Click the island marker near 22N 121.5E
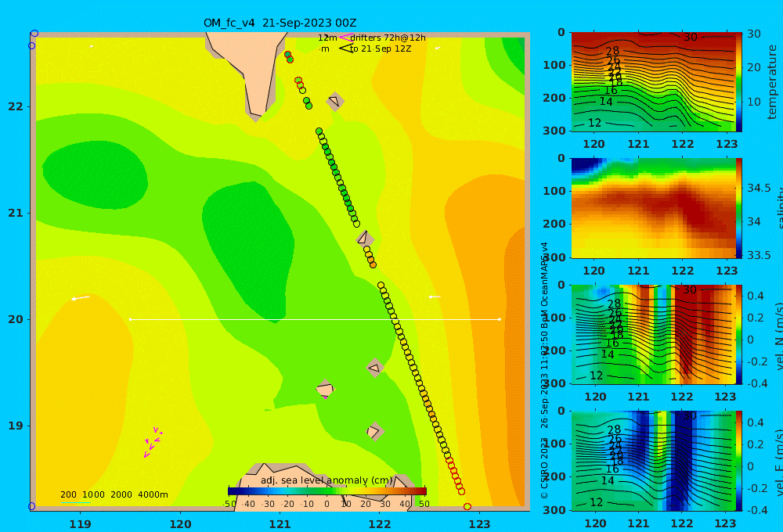 335,101
